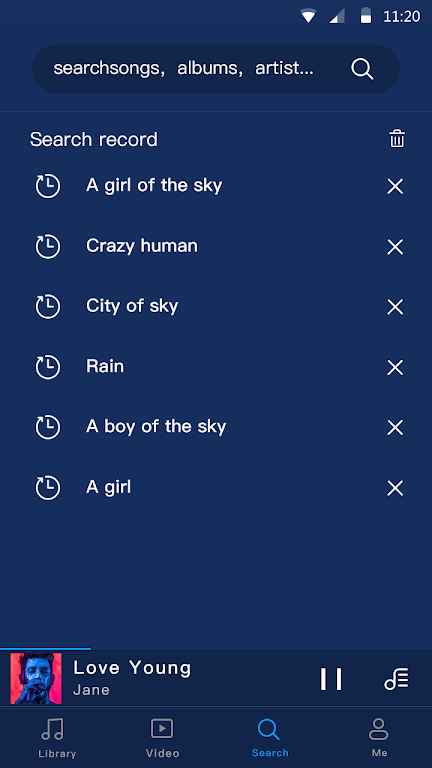Click history clock icon beside 'City of sky'
This screenshot has height=768, width=432.
(48, 307)
